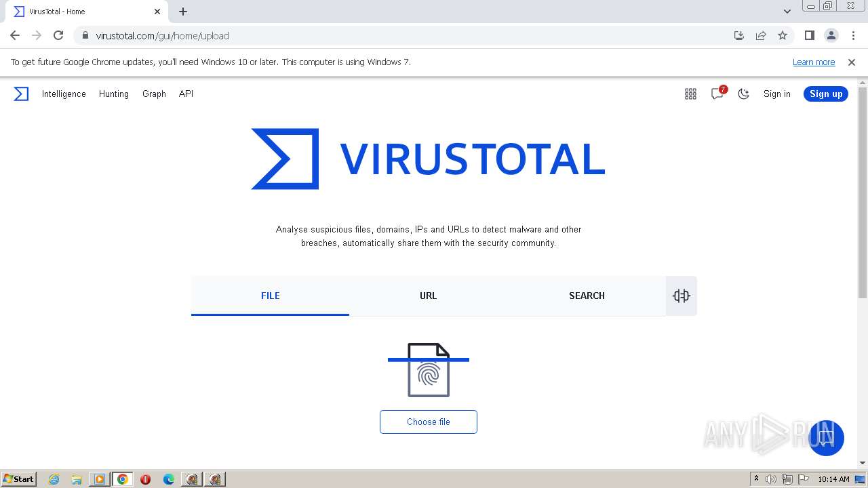Open the apps grid menu icon
The image size is (868, 488).
click(690, 94)
